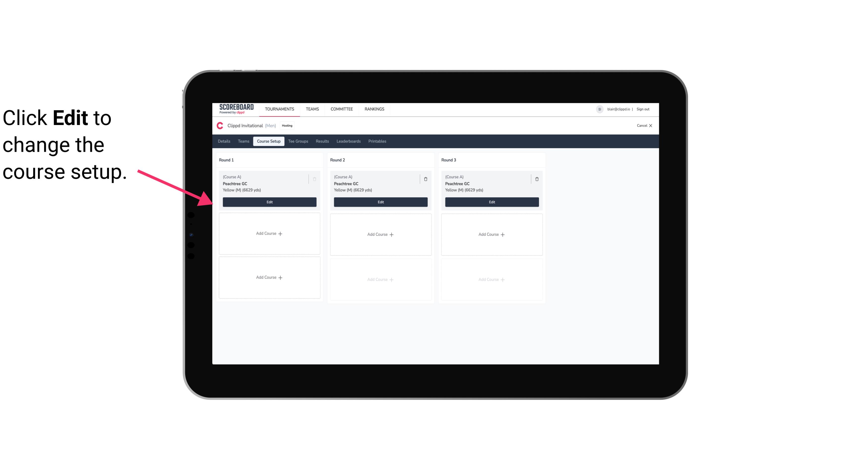The image size is (868, 467).
Task: Click Add Course for Round 2
Action: (380, 234)
